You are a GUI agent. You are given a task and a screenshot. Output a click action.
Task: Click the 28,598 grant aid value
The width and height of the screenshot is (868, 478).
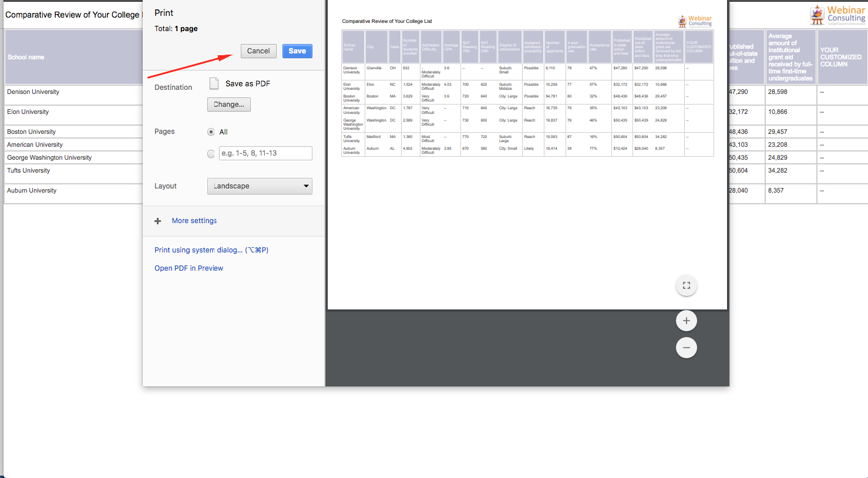click(778, 92)
